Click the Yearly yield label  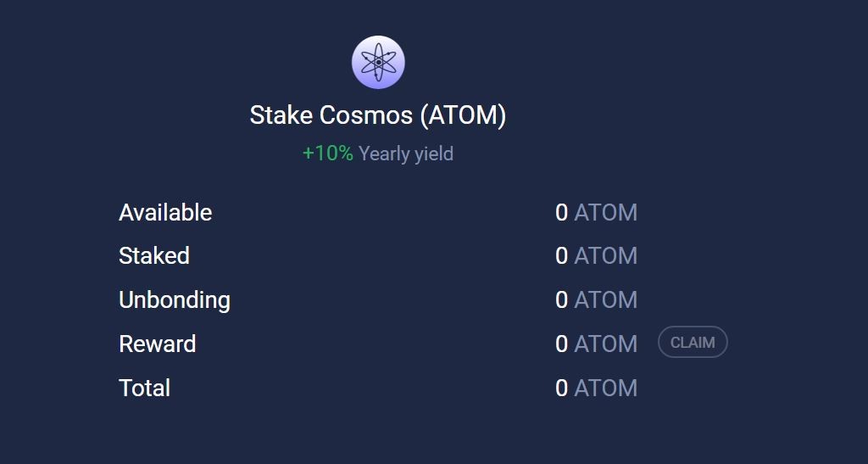point(406,154)
